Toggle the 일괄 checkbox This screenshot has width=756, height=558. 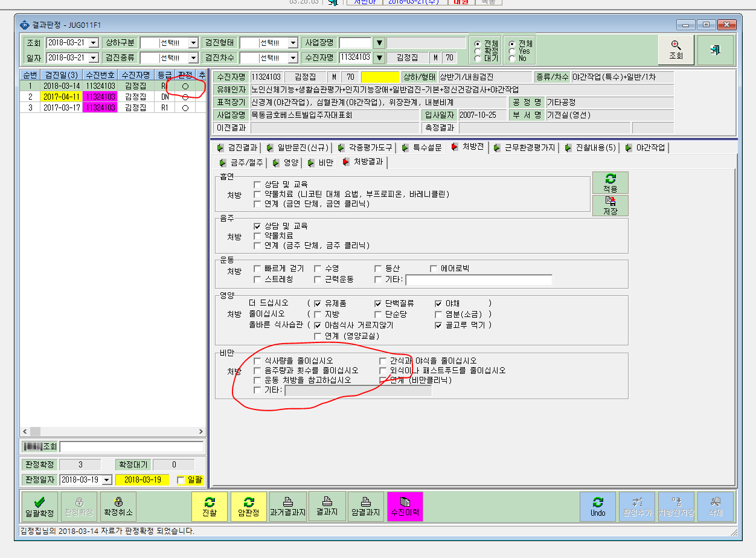181,480
